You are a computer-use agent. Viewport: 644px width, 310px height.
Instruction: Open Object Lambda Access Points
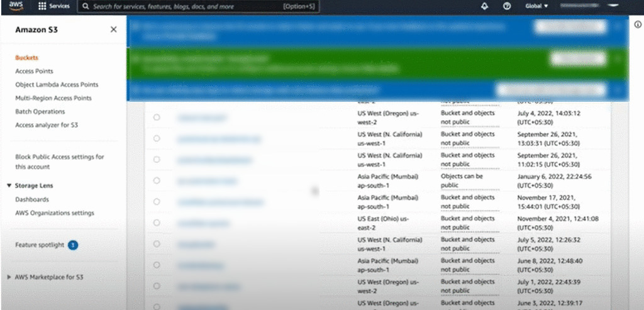click(57, 85)
